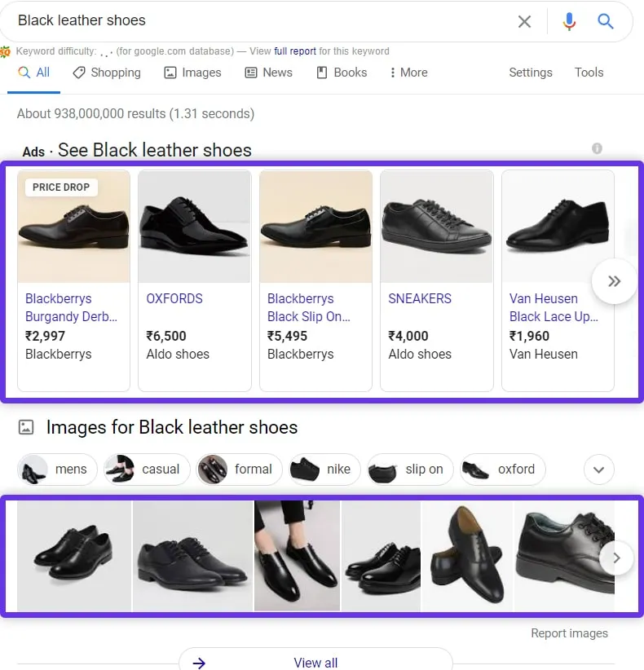Expand more image filter chips
Viewport: 644px width, 670px height.
click(x=598, y=469)
